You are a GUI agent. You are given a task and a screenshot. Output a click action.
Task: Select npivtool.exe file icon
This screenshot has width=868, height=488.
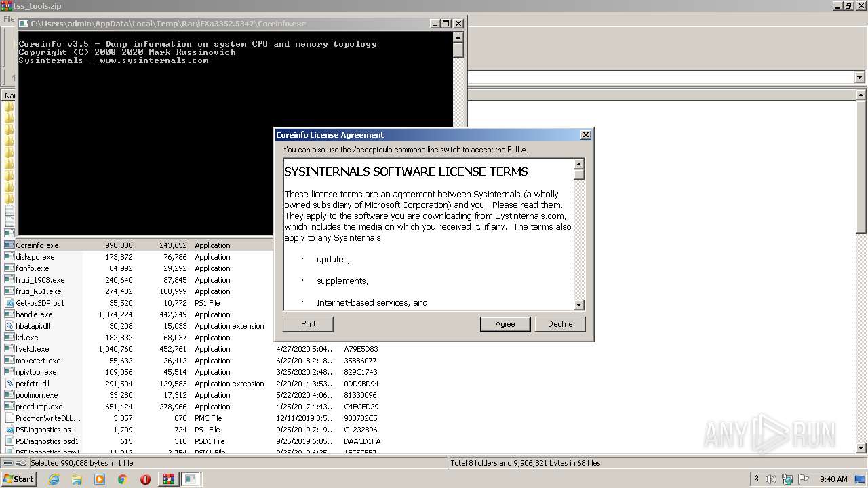[x=9, y=372]
